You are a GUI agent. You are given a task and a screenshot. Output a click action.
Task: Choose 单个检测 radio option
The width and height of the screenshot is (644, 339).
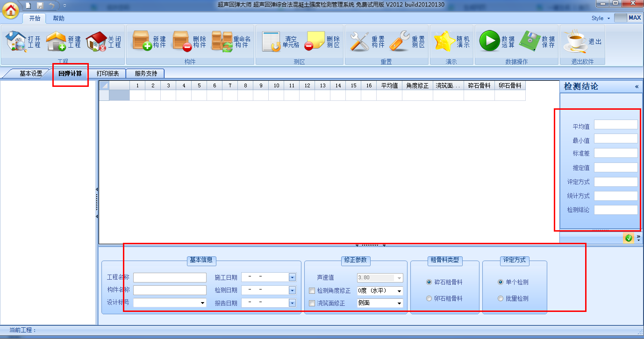[501, 282]
